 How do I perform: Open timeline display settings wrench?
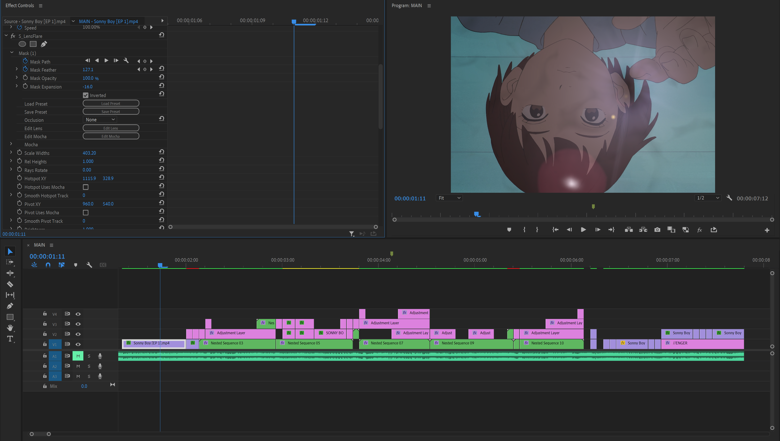[x=89, y=265]
